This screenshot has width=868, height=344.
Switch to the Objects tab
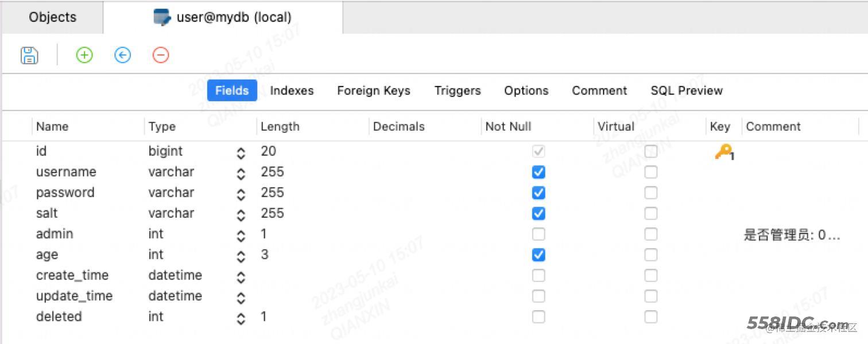pyautogui.click(x=52, y=17)
